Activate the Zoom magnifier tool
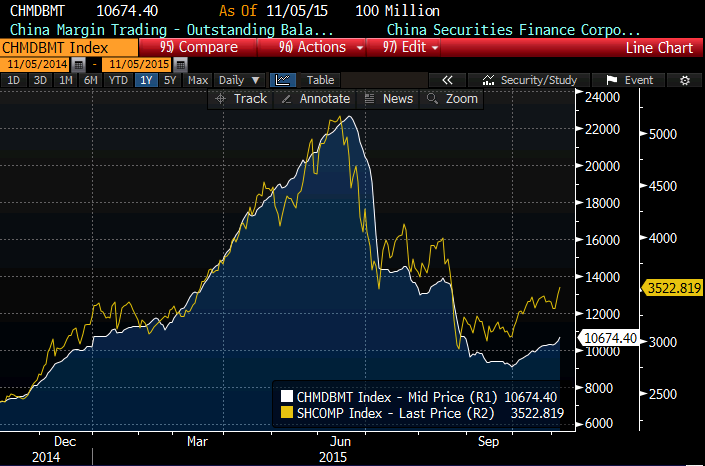The width and height of the screenshot is (705, 466). 453,98
